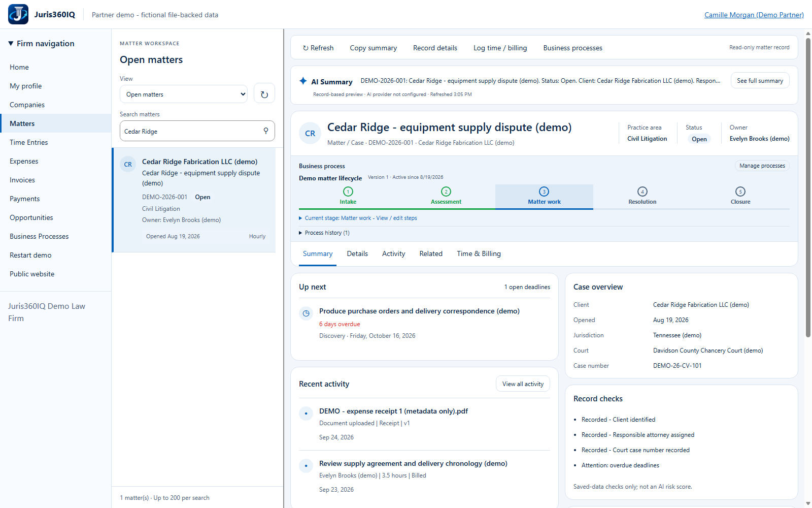
Task: Open Log time / billing
Action: 500,48
